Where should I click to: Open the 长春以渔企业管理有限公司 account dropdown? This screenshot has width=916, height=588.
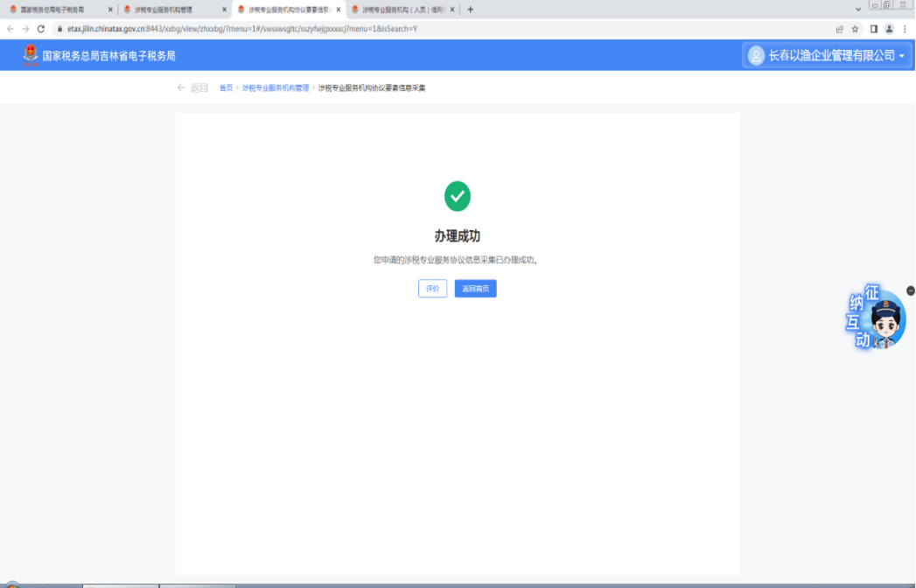click(x=826, y=55)
